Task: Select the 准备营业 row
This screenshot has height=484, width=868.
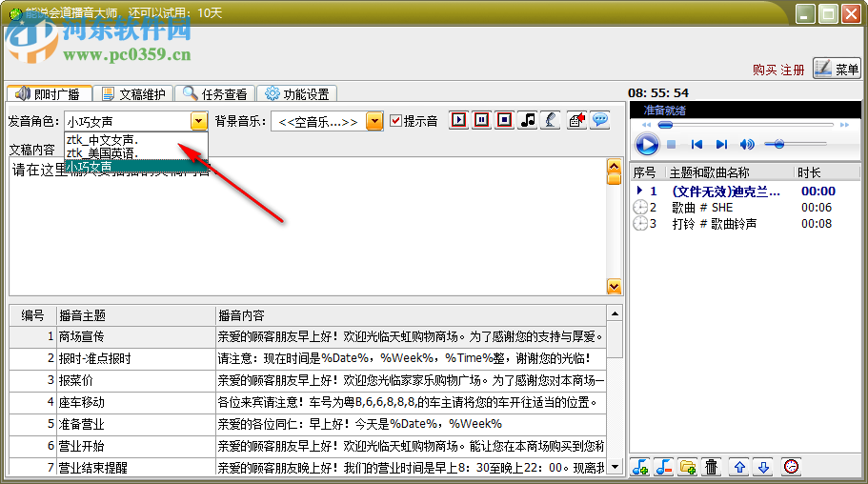Action: tap(308, 424)
